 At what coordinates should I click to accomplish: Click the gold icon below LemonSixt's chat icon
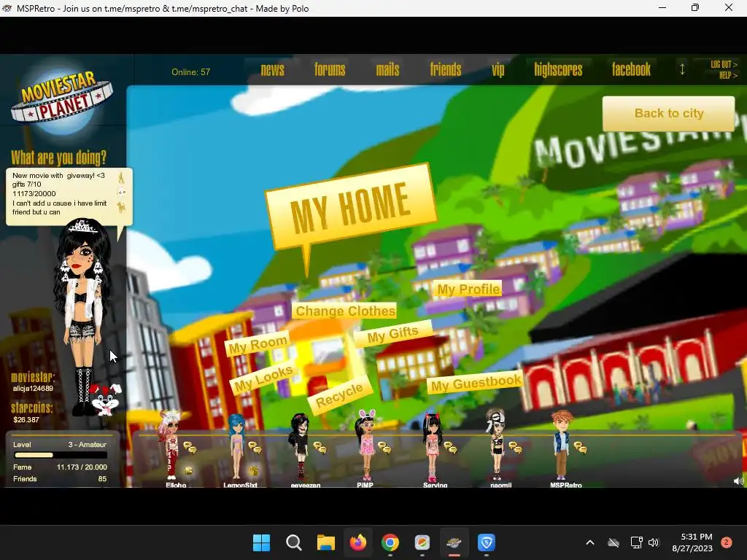(254, 471)
